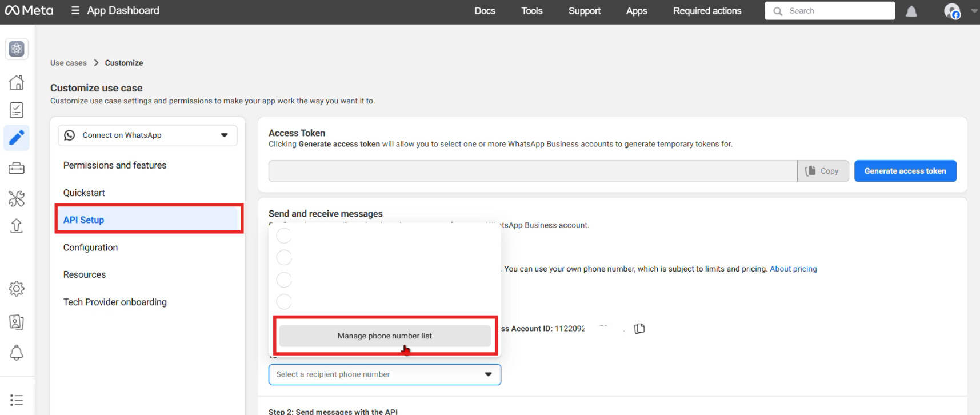Select the pencil use cases icon
The image size is (980, 415).
(17, 138)
